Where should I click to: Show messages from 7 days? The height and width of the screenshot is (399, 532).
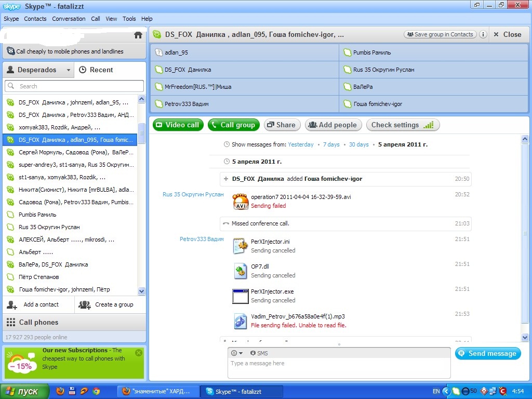pos(331,144)
